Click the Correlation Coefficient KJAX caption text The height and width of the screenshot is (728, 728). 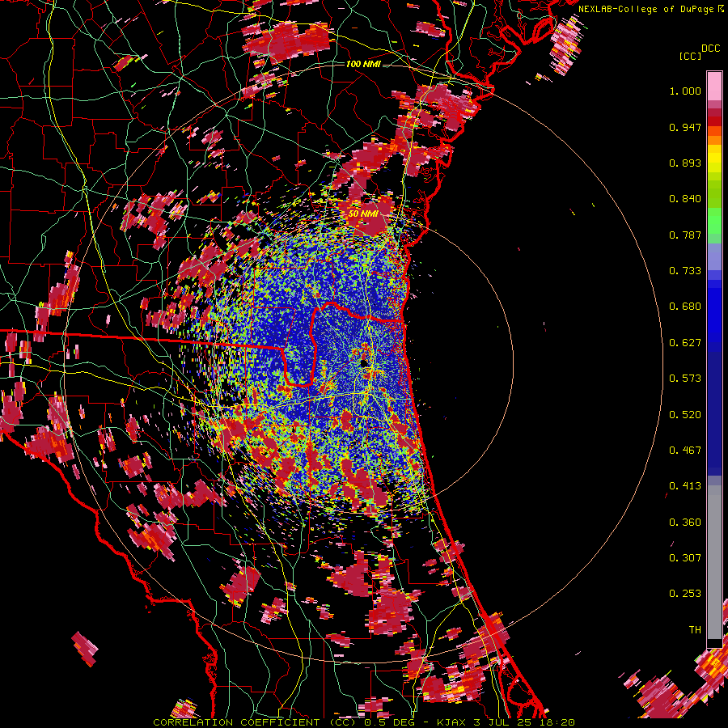point(363,722)
